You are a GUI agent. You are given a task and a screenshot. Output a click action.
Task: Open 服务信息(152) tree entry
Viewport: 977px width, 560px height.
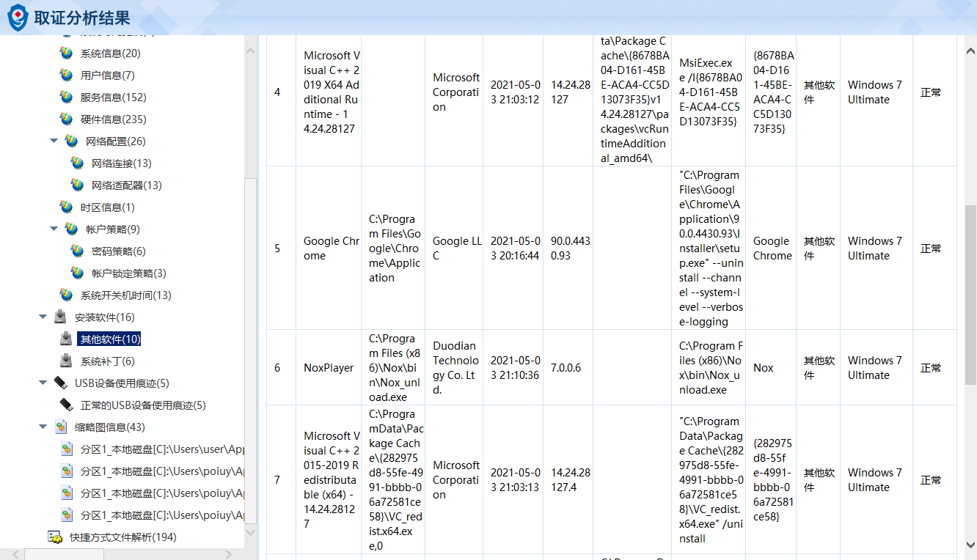pyautogui.click(x=114, y=97)
